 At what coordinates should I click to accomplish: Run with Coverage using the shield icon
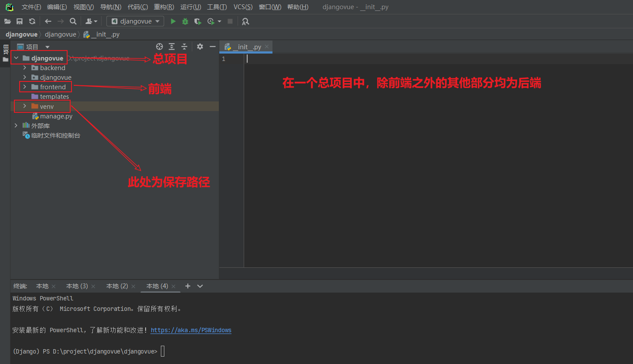click(x=197, y=21)
